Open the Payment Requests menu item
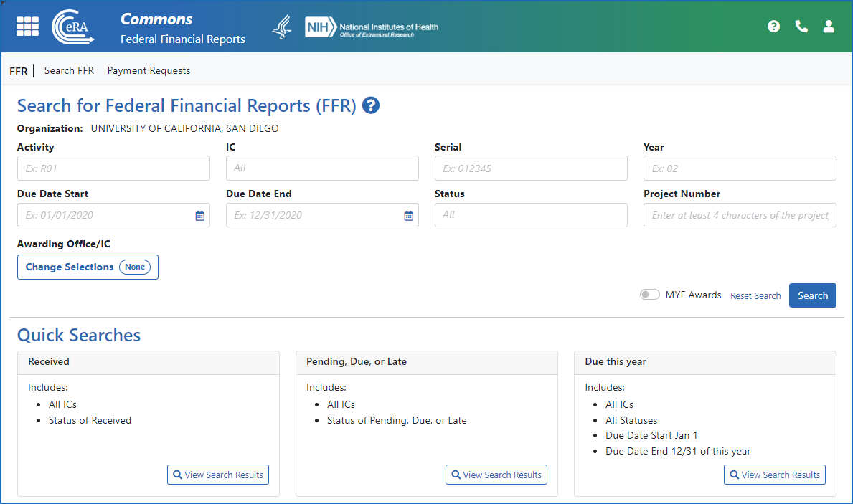Screen dimensions: 853x504 [149, 70]
